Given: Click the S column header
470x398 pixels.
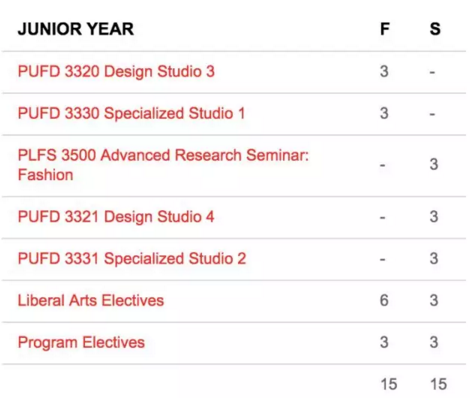Looking at the screenshot, I should point(435,29).
